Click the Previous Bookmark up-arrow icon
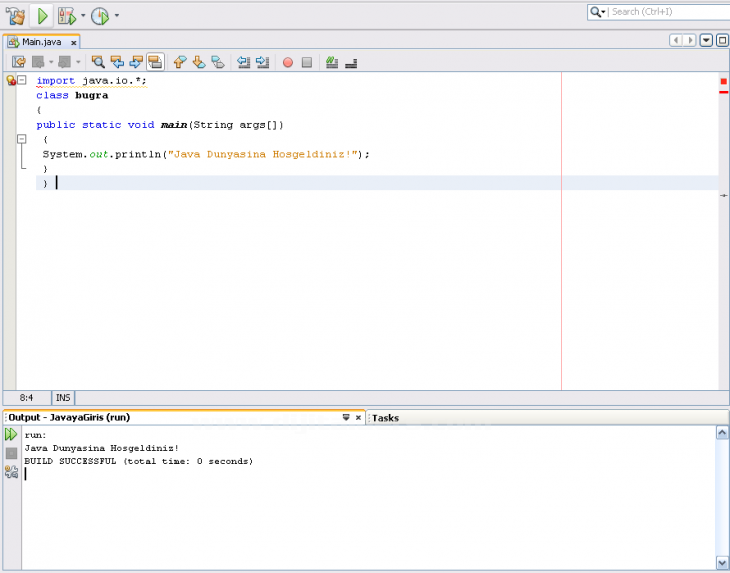Screen dimensions: 730x573 tap(180, 62)
